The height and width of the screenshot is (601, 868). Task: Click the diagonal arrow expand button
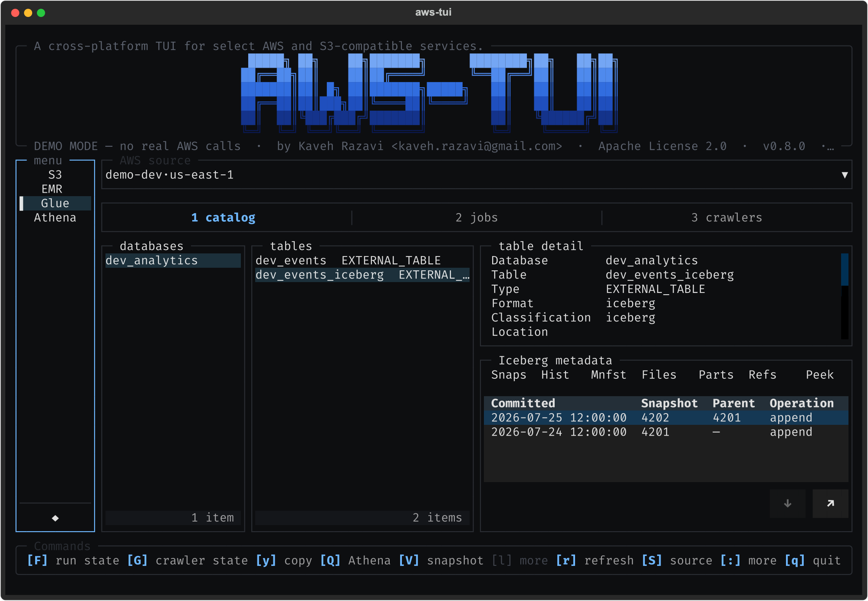click(x=830, y=503)
